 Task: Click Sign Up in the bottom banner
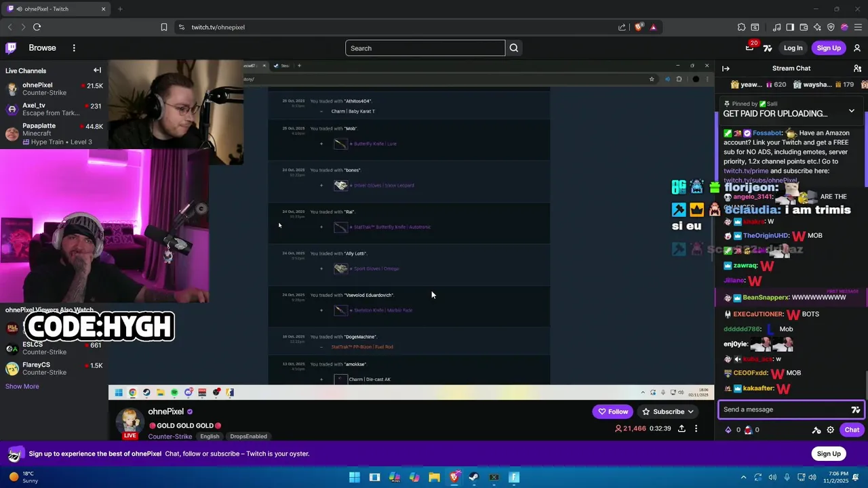click(829, 453)
